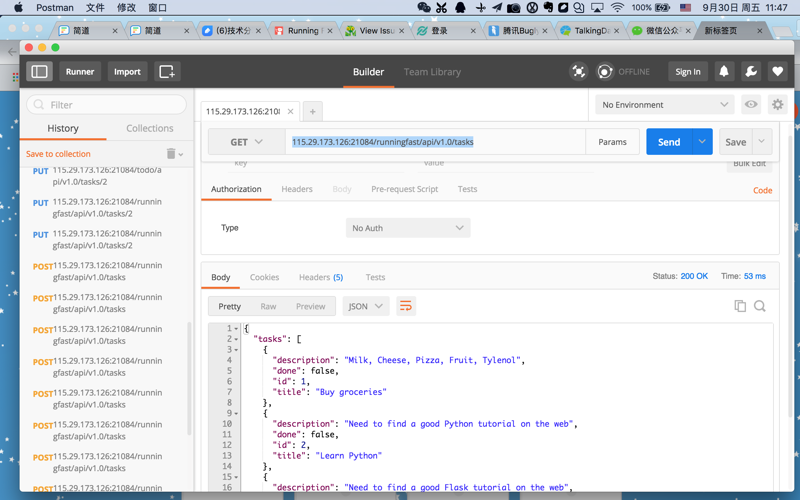Click the request URL input field
800x500 pixels.
coord(435,142)
